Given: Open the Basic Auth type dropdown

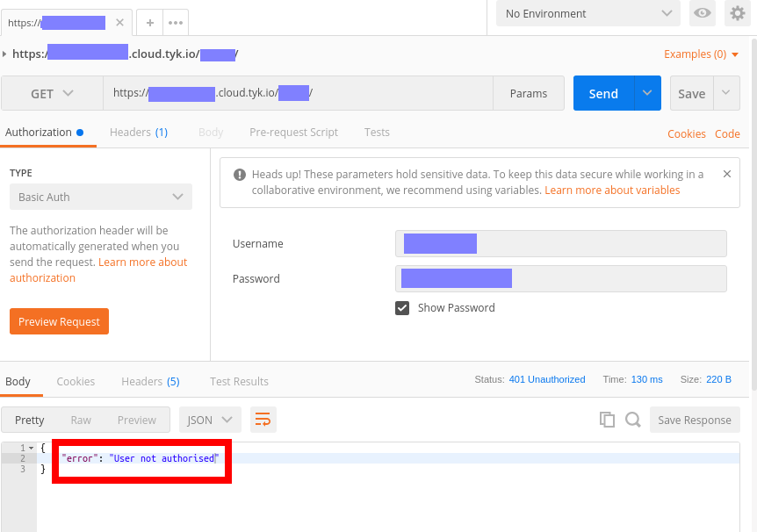Looking at the screenshot, I should point(100,197).
